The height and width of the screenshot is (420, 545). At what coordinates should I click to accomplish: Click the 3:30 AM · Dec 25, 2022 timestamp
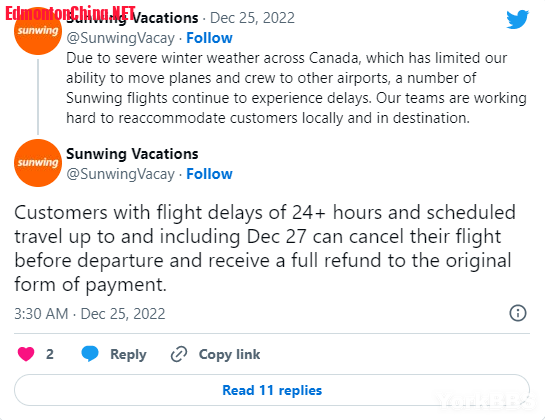coord(90,314)
